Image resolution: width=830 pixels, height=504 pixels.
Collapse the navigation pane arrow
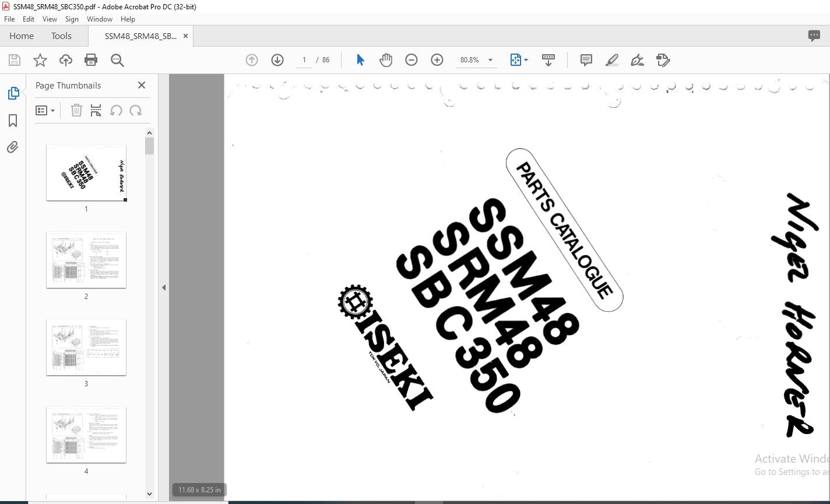(164, 287)
